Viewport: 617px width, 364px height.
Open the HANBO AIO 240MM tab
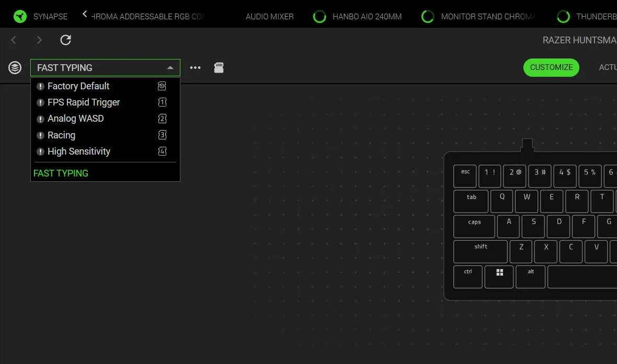[x=367, y=17]
